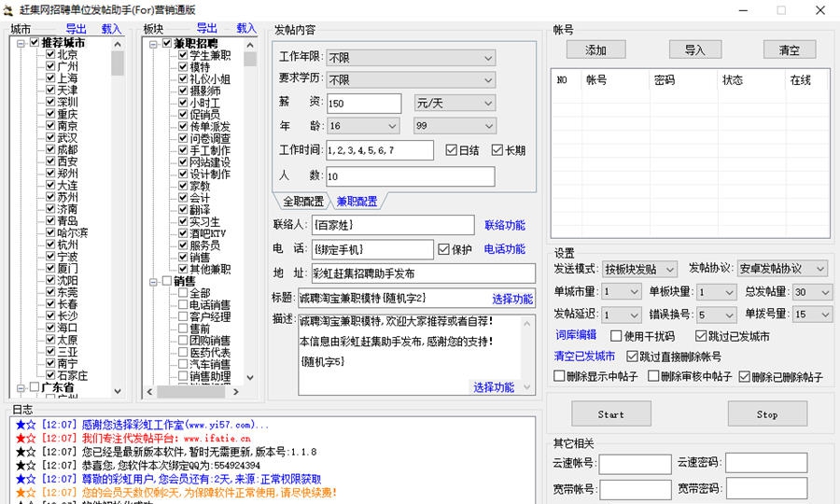Image resolution: width=840 pixels, height=504 pixels.
Task: Check 电话销售 in the board list
Action: tap(183, 304)
